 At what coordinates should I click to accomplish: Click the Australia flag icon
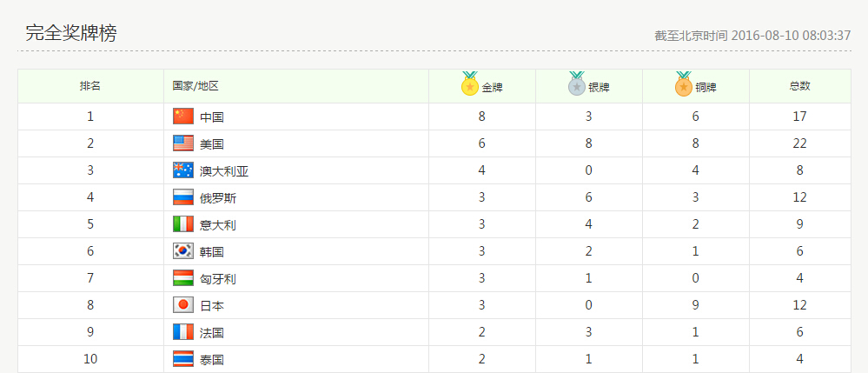click(182, 170)
